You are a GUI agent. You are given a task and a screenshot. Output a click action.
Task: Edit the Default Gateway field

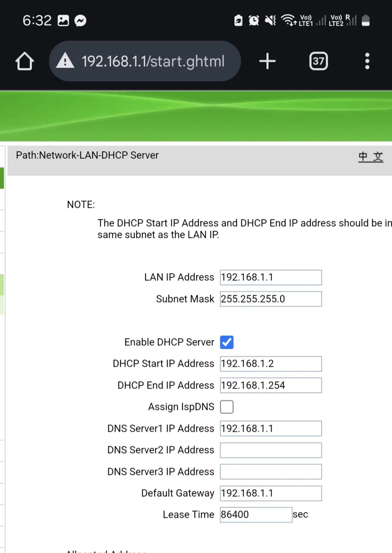(271, 493)
